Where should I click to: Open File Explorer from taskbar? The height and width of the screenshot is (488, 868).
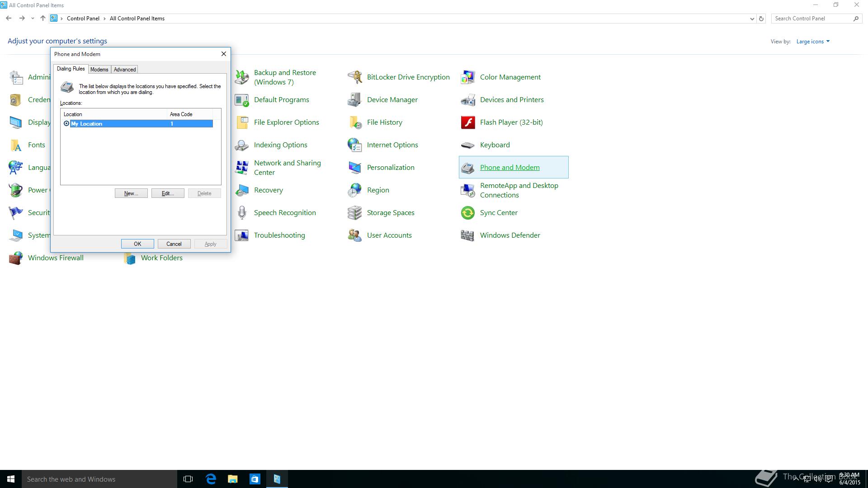pyautogui.click(x=233, y=479)
